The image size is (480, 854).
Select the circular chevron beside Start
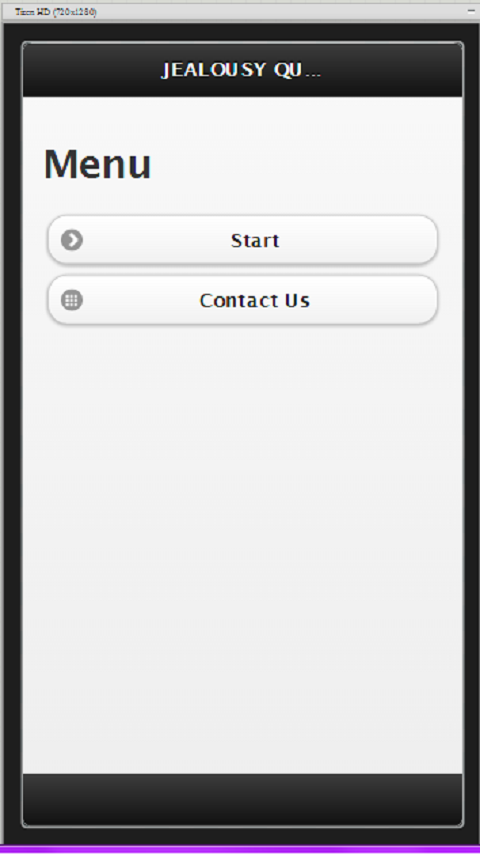pos(72,240)
